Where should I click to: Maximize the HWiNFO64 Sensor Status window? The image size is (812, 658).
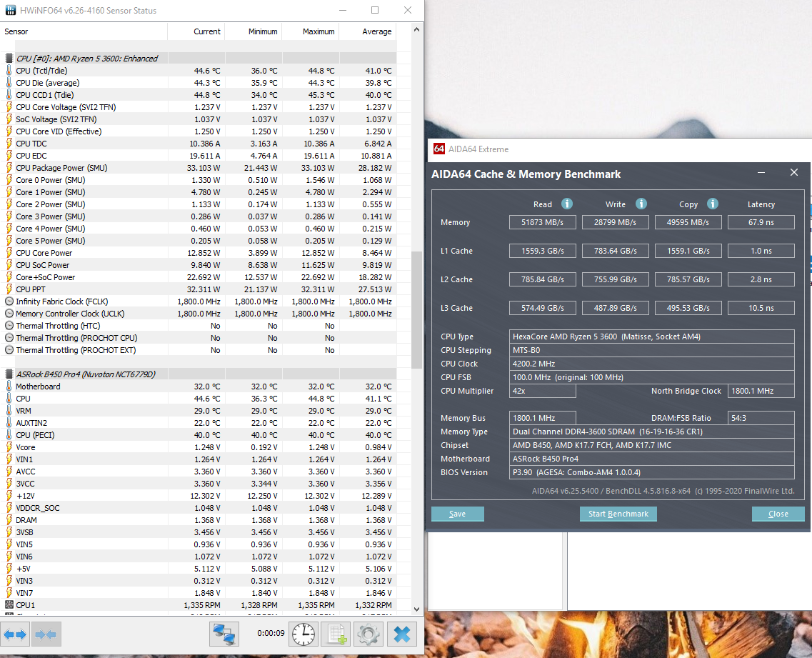tap(375, 11)
